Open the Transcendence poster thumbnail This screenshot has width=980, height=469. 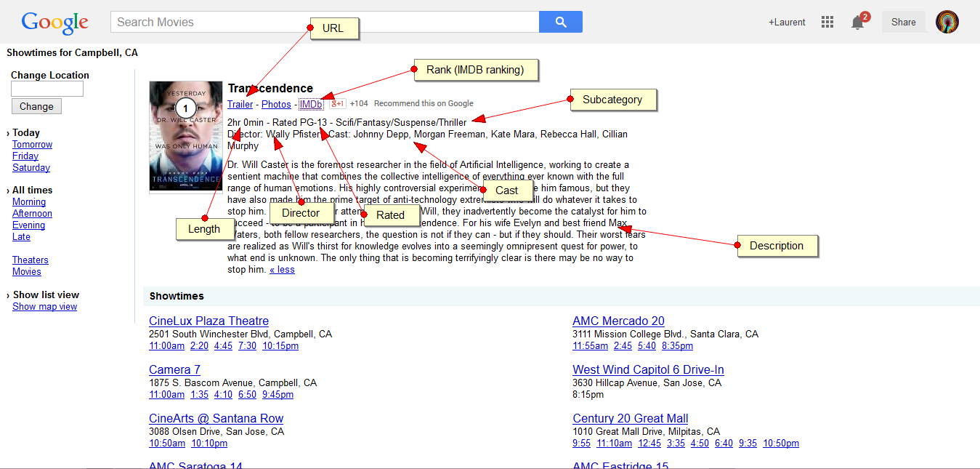click(x=186, y=137)
